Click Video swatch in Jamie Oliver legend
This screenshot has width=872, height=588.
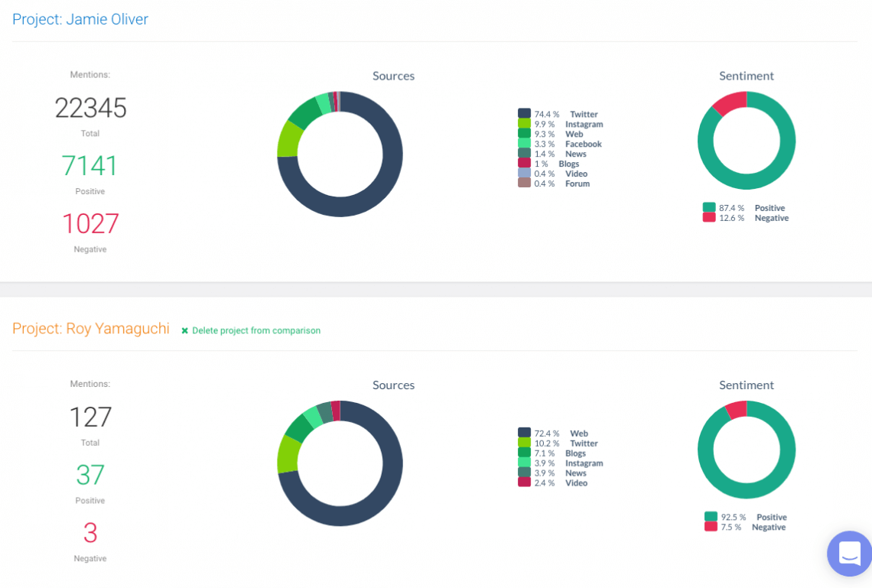point(524,173)
